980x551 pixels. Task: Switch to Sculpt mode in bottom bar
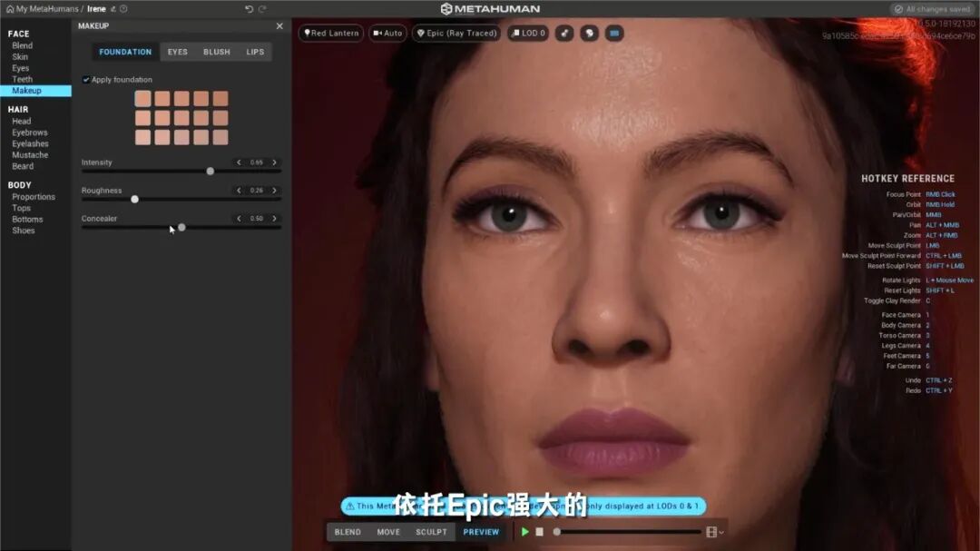click(x=431, y=532)
